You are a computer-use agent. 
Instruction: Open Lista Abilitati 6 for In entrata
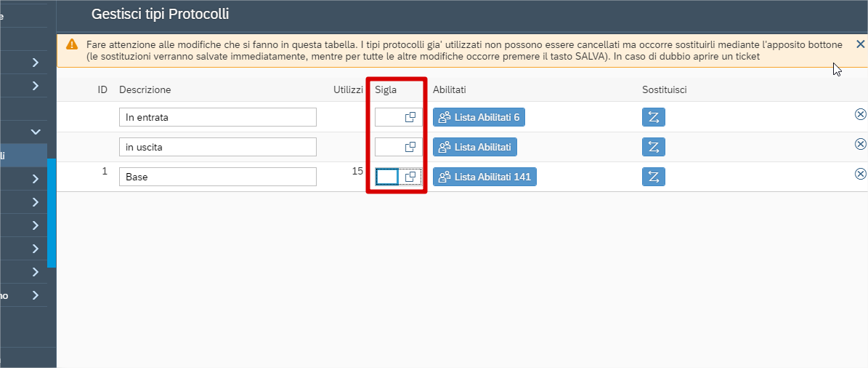(x=479, y=118)
